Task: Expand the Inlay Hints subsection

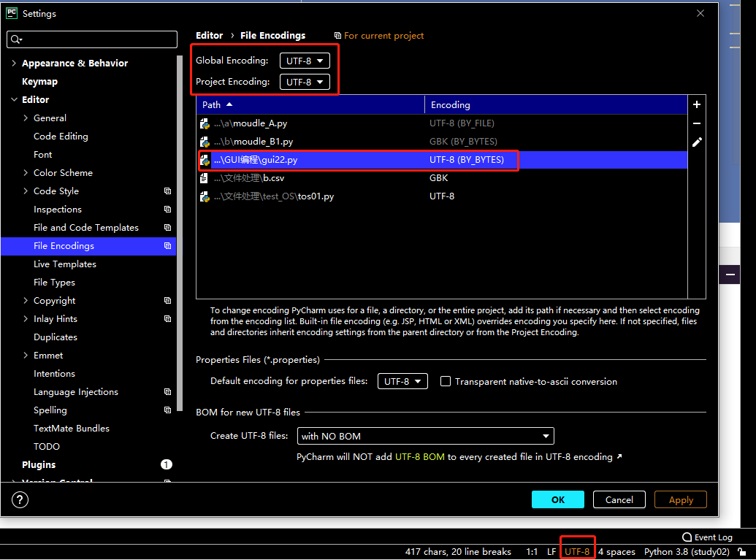Action: click(26, 318)
